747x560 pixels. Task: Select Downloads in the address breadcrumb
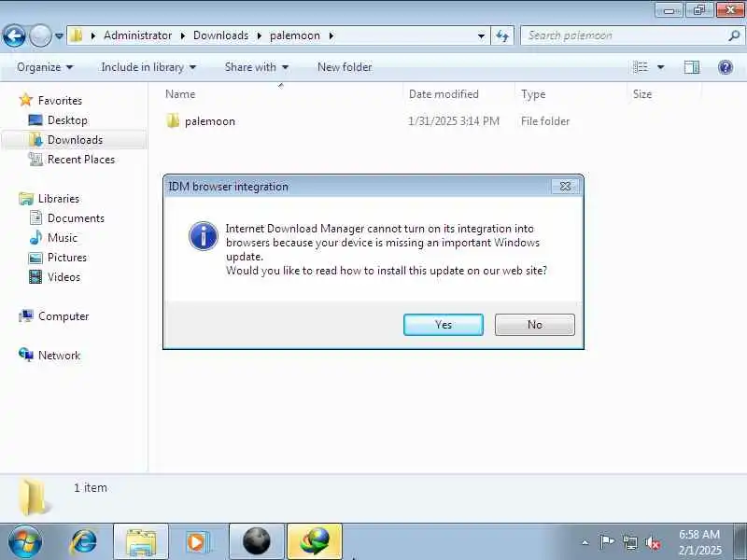coord(220,35)
